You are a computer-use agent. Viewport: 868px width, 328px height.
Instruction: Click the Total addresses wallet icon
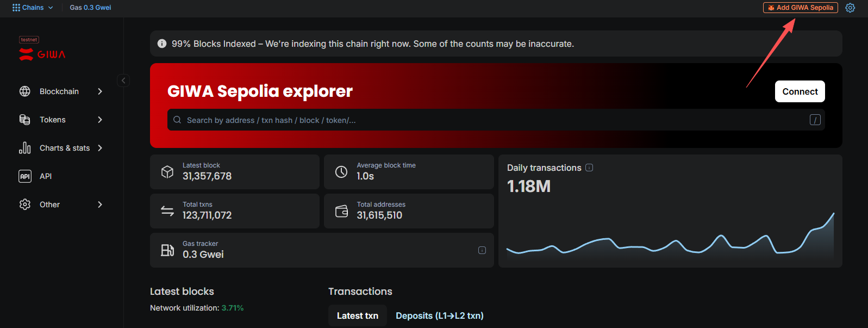click(341, 211)
